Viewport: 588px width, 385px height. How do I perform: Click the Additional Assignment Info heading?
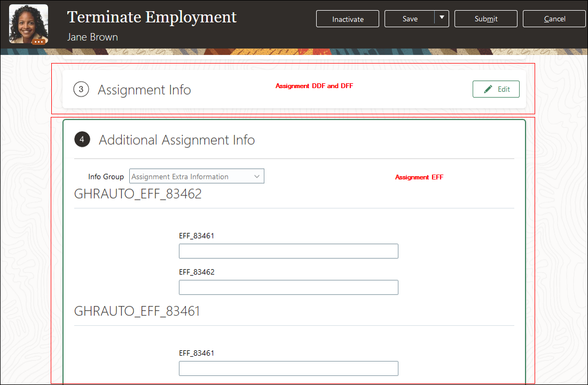point(177,140)
